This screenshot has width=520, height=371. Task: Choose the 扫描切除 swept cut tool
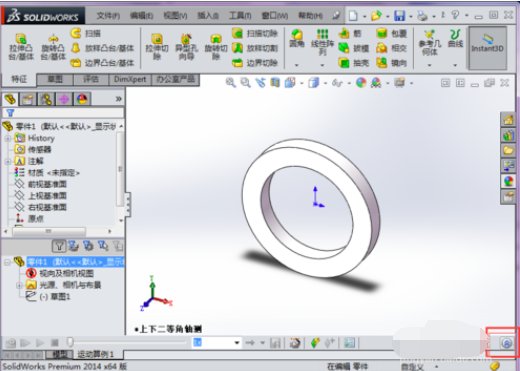click(255, 33)
